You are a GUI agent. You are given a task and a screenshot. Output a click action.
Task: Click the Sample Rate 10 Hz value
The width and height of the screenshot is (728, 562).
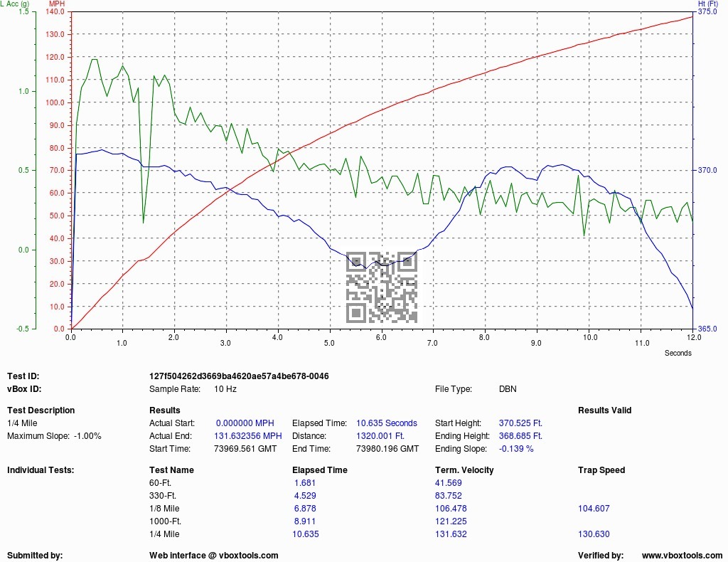coord(225,389)
